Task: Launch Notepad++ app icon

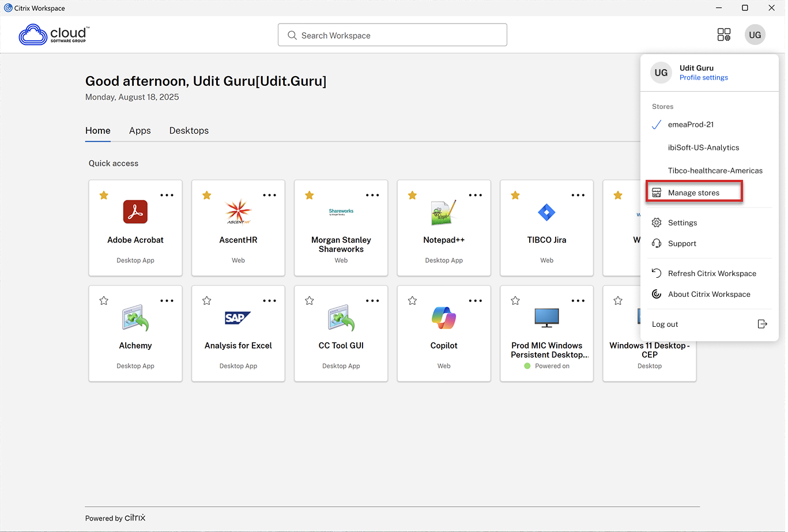Action: [x=444, y=212]
